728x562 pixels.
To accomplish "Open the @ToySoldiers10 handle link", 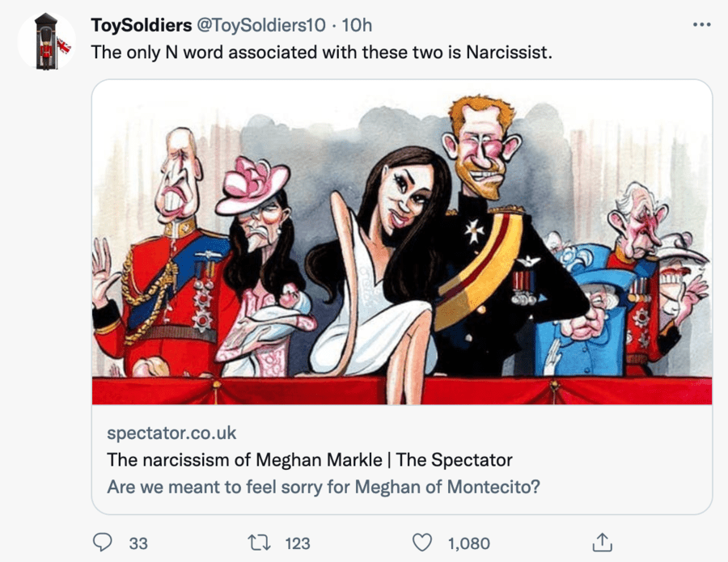I will (261, 25).
